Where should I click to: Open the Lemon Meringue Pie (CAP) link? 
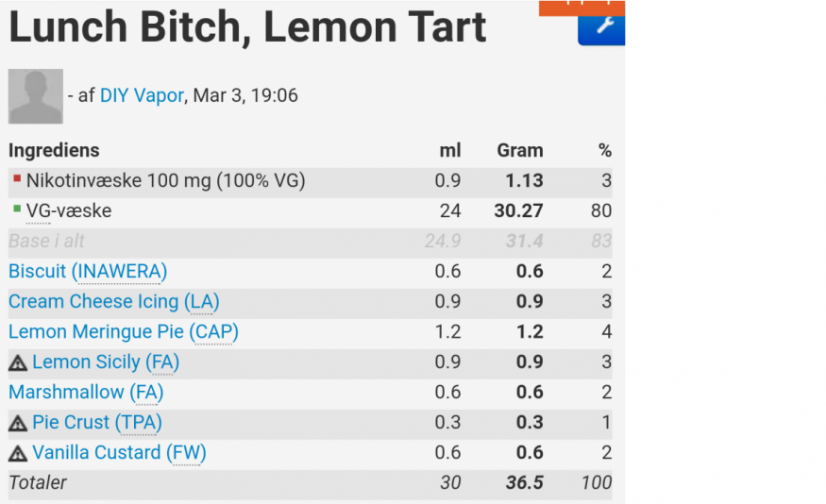pyautogui.click(x=124, y=331)
